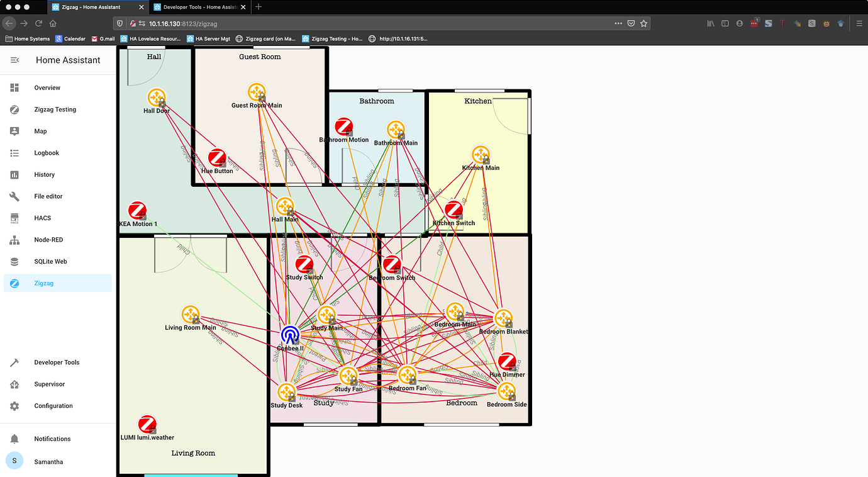Click the HACS sidebar icon
868x477 pixels.
tap(14, 218)
